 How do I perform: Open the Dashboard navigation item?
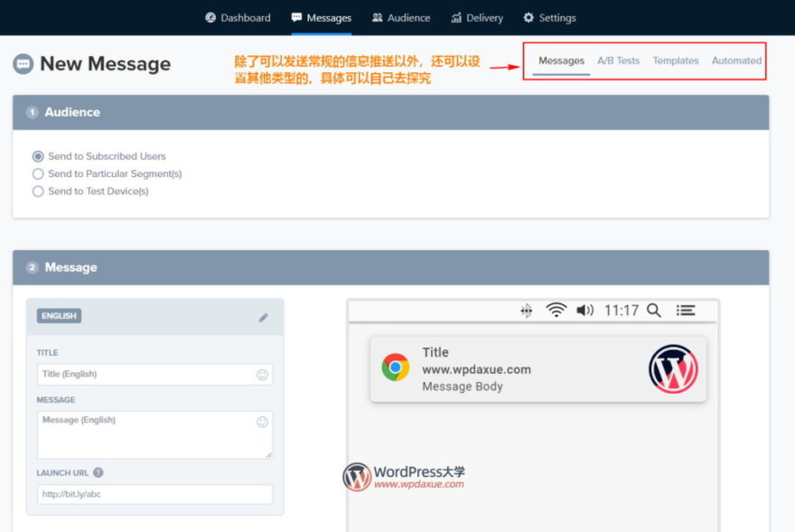(238, 18)
